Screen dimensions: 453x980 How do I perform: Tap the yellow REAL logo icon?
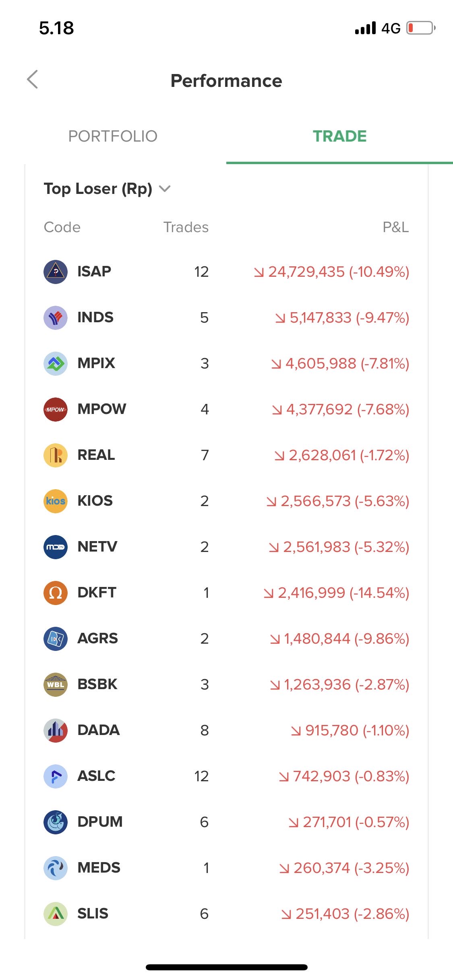(x=55, y=455)
